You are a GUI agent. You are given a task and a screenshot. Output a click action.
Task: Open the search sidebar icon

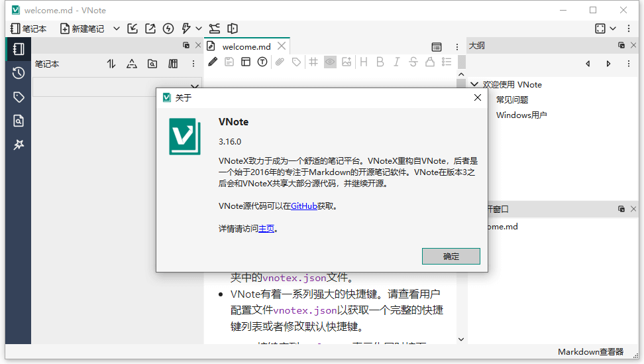[19, 121]
